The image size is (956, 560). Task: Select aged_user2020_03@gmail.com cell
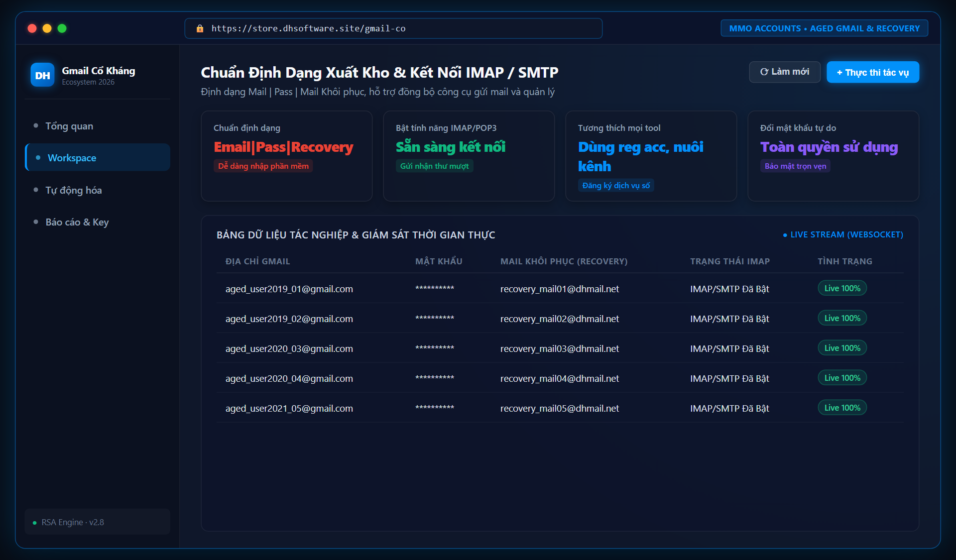tap(289, 348)
